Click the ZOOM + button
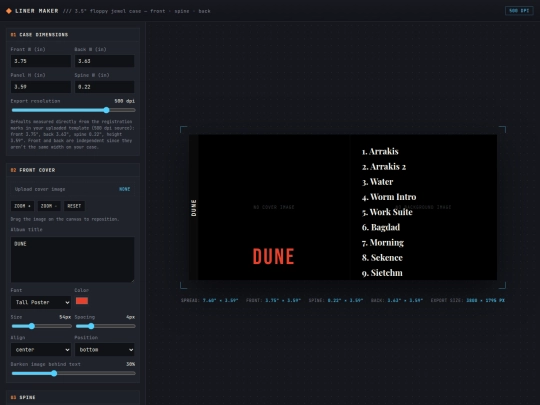 pyautogui.click(x=22, y=206)
